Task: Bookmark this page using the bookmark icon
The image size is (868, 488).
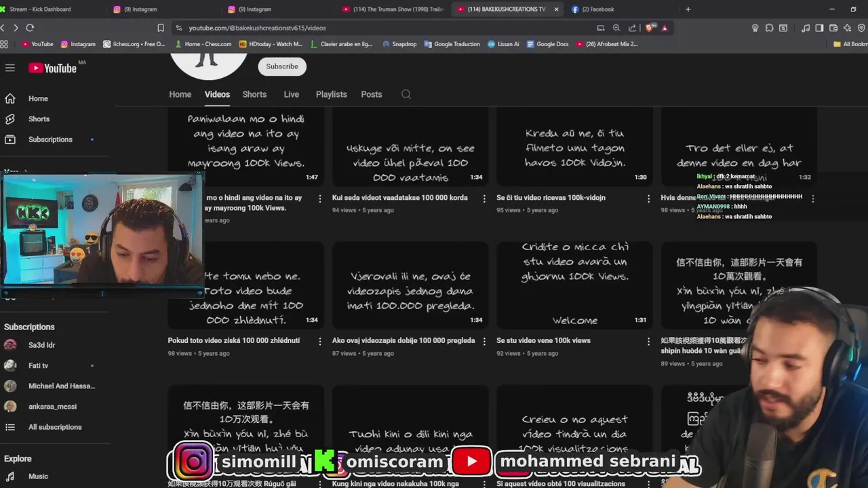Action: tap(161, 28)
